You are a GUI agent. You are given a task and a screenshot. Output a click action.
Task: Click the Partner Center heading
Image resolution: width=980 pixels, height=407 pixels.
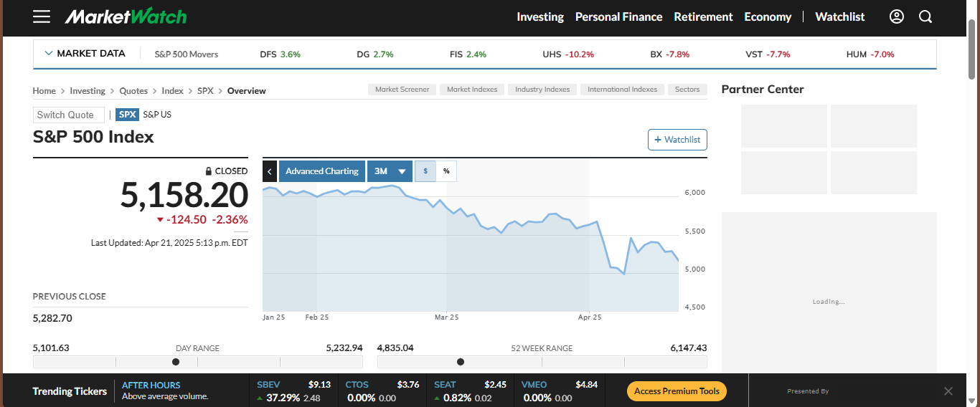point(763,90)
